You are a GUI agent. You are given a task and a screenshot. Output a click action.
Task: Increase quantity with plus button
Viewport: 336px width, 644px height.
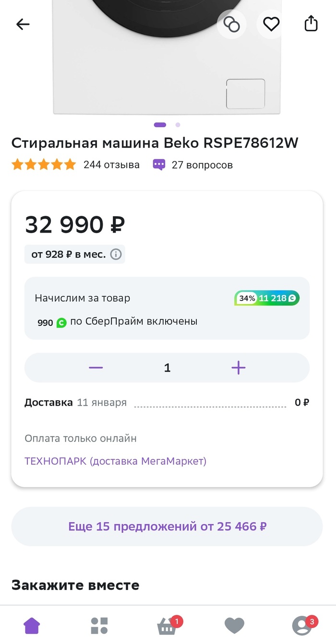(238, 368)
